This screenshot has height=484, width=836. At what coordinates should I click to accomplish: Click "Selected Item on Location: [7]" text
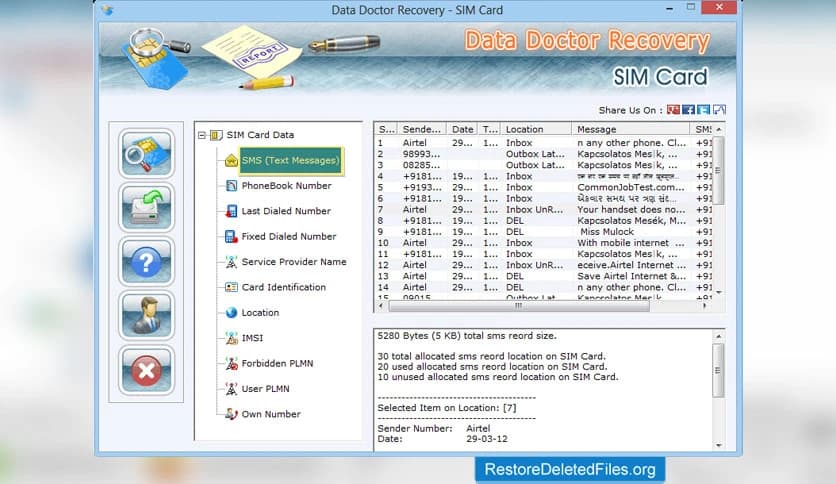pyautogui.click(x=447, y=408)
